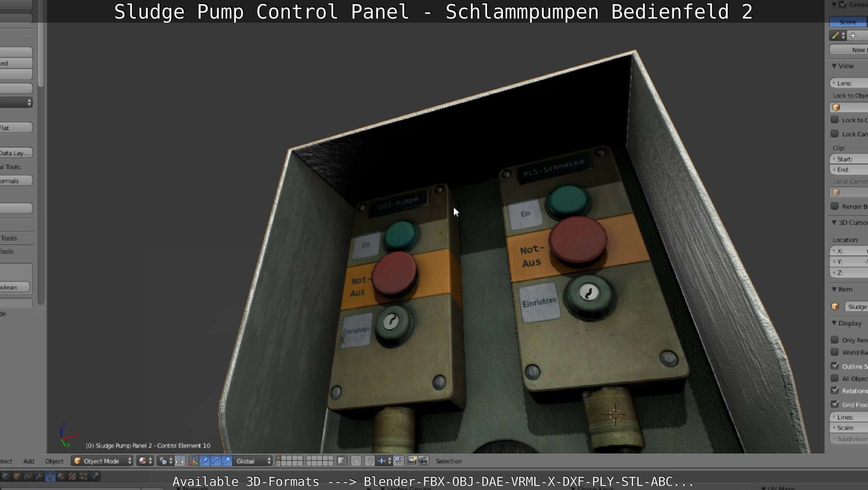Enable Only Render checkbox
The height and width of the screenshot is (490, 868).
click(x=835, y=339)
